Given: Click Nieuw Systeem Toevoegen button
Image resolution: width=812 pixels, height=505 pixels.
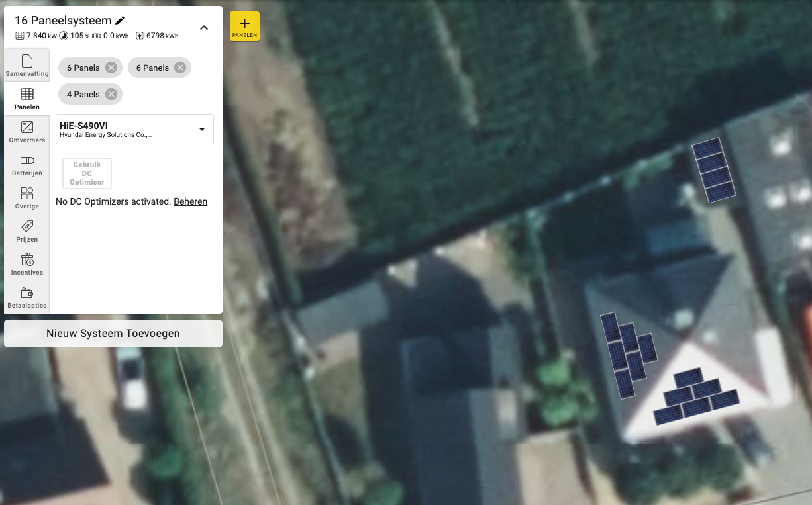Looking at the screenshot, I should tap(113, 334).
